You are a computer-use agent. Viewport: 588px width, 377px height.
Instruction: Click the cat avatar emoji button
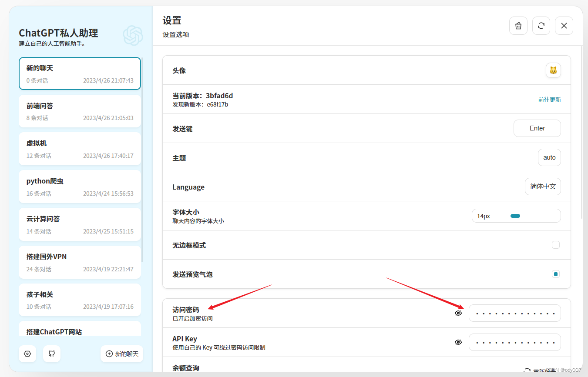pyautogui.click(x=553, y=70)
